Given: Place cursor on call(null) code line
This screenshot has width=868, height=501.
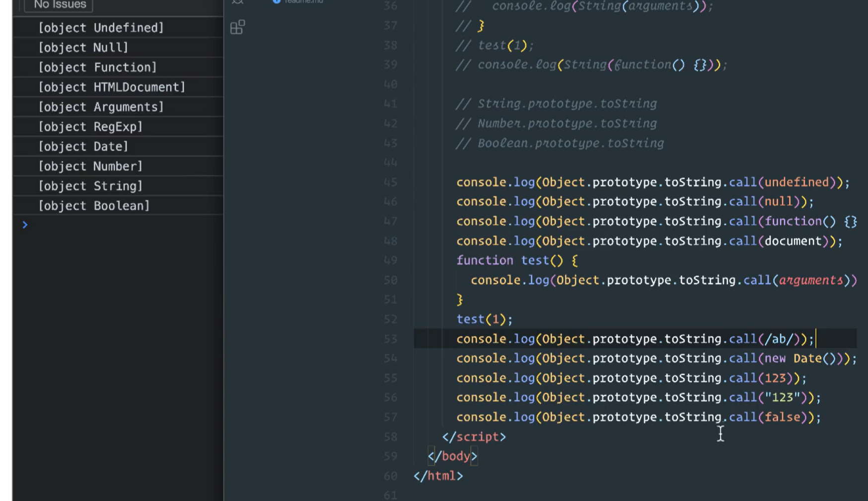Looking at the screenshot, I should coord(635,202).
